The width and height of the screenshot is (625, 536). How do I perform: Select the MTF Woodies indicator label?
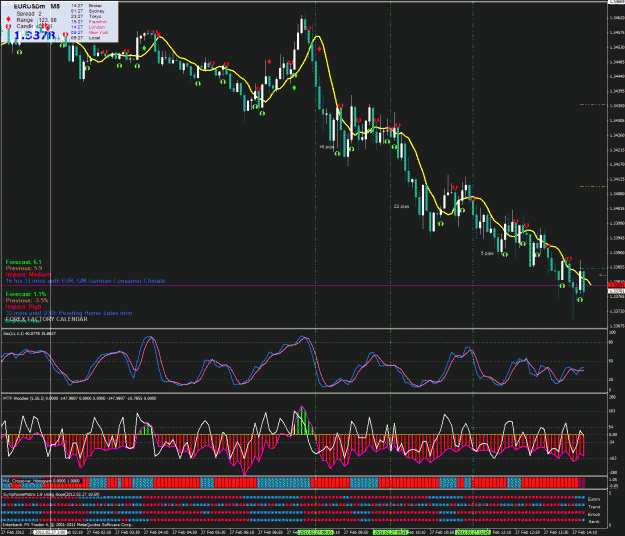coord(79,398)
